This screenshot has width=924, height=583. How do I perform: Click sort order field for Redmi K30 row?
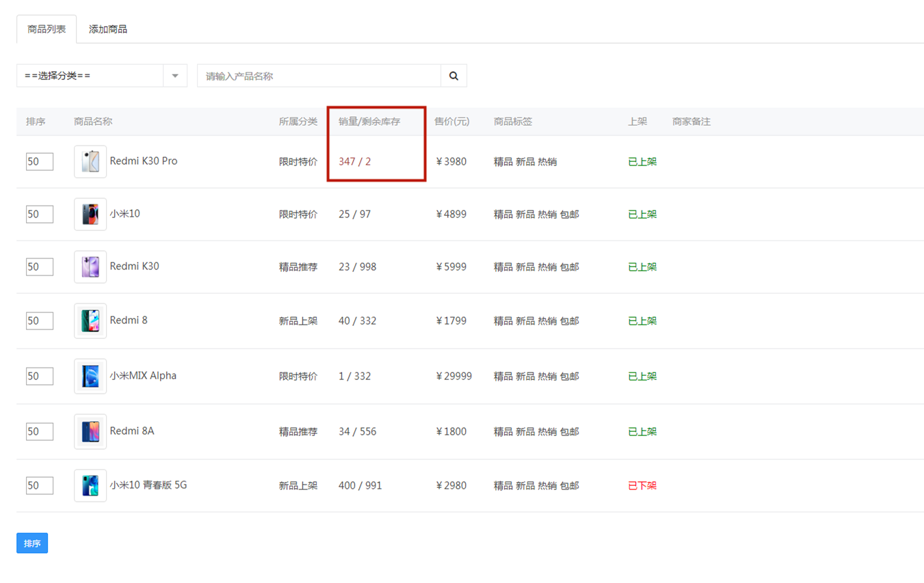coord(40,267)
